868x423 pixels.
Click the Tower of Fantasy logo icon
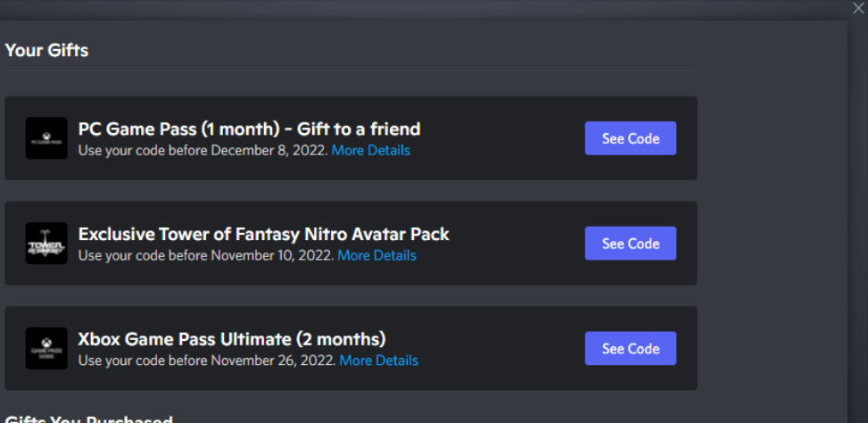(46, 243)
